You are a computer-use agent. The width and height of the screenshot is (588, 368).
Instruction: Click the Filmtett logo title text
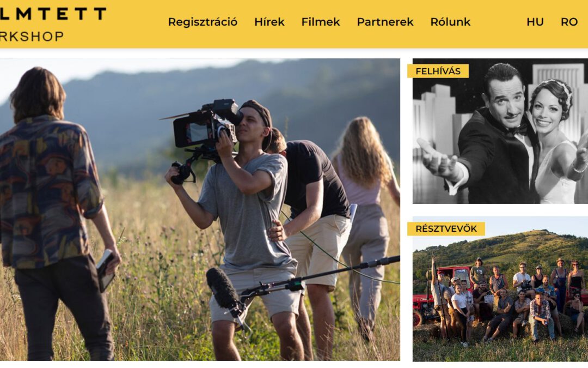(x=53, y=14)
